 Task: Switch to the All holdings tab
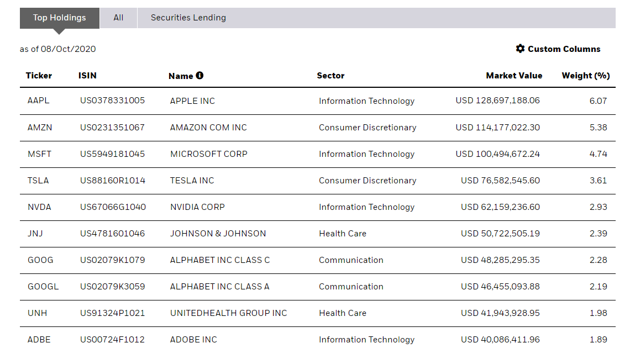pos(118,18)
